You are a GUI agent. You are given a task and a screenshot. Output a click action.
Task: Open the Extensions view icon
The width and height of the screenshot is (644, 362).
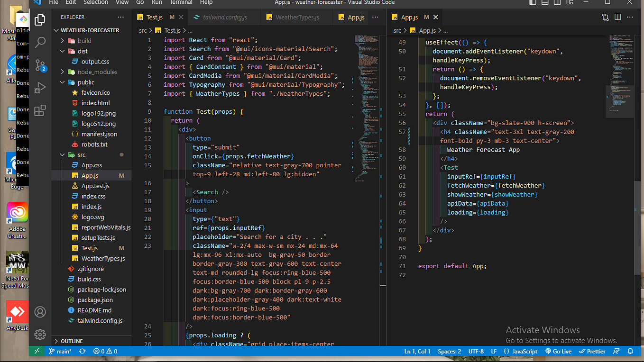[x=40, y=110]
